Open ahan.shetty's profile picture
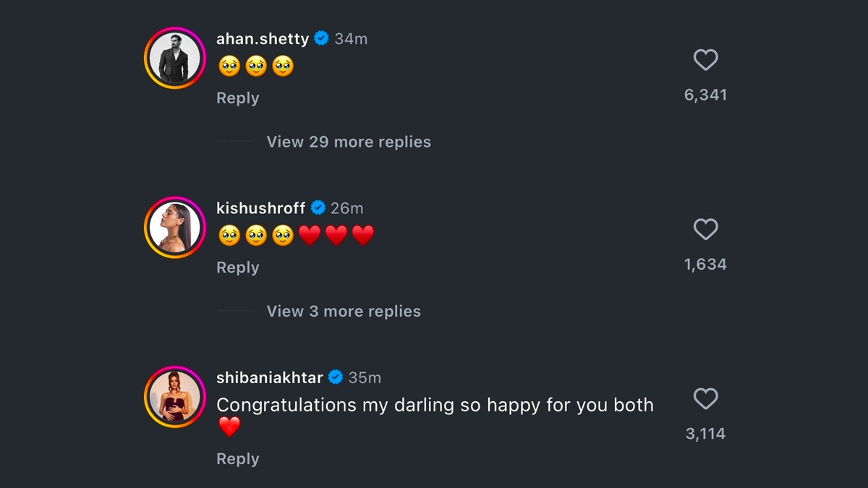The height and width of the screenshot is (488, 868). tap(174, 59)
